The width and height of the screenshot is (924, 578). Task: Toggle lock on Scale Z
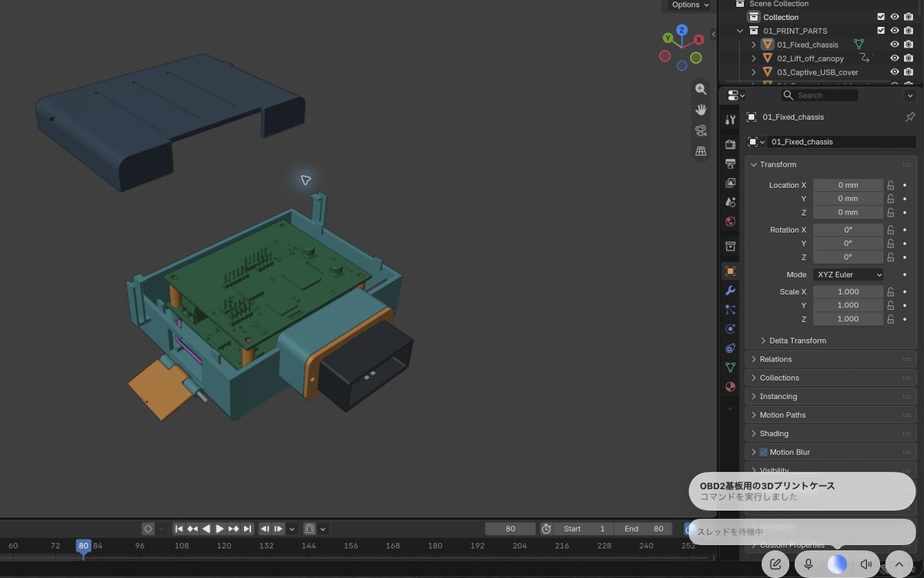click(891, 319)
